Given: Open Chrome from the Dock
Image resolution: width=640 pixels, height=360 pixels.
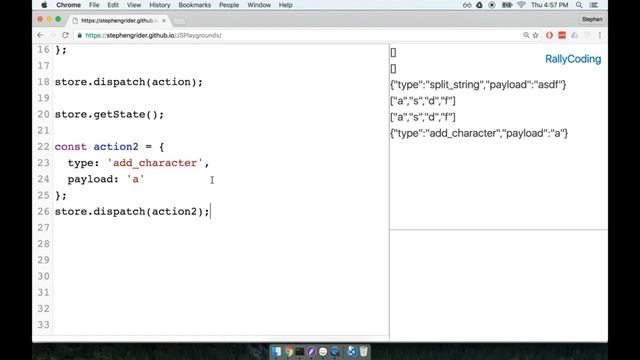Looking at the screenshot, I should (x=289, y=351).
